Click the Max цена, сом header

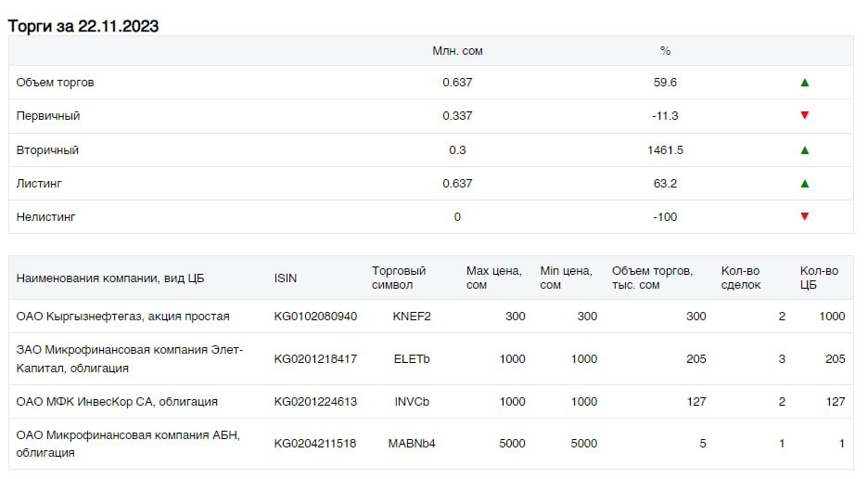493,278
